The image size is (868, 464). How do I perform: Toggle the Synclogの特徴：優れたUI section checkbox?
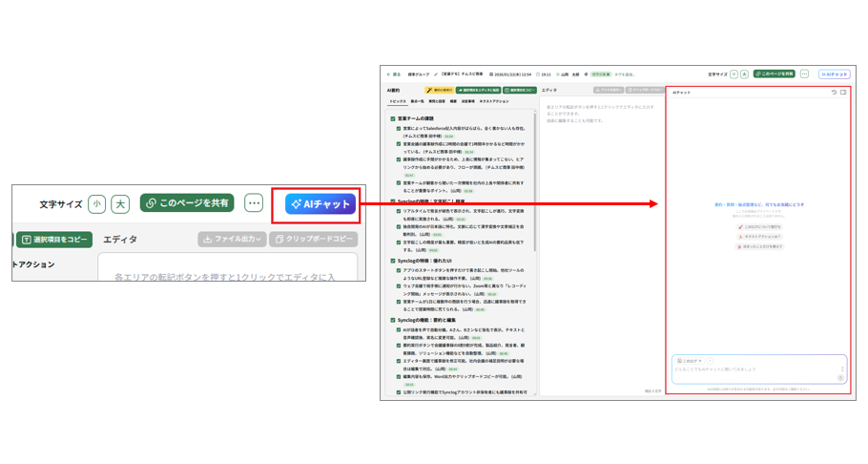click(392, 261)
